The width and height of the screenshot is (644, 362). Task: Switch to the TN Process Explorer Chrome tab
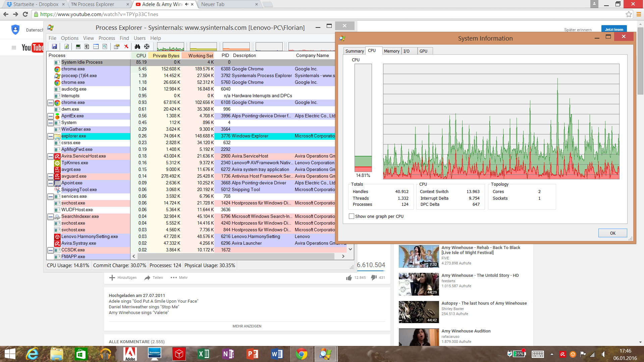(x=100, y=4)
